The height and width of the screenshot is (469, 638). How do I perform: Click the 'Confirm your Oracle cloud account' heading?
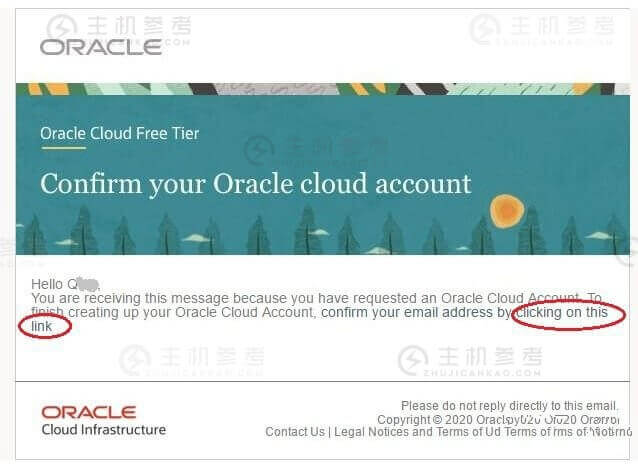click(256, 184)
